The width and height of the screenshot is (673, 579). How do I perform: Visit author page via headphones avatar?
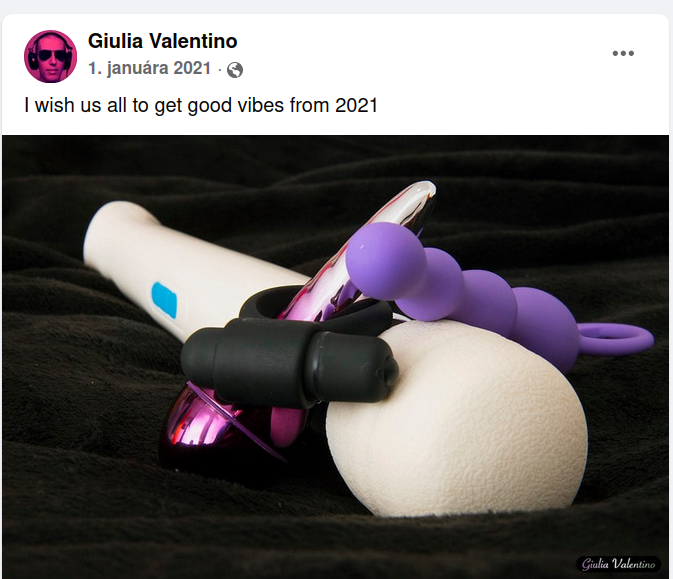pos(50,56)
